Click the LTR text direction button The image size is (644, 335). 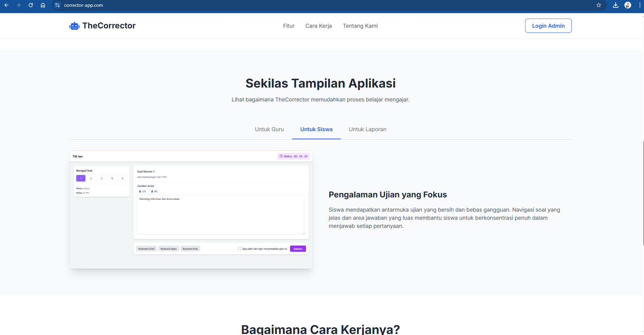point(143,191)
